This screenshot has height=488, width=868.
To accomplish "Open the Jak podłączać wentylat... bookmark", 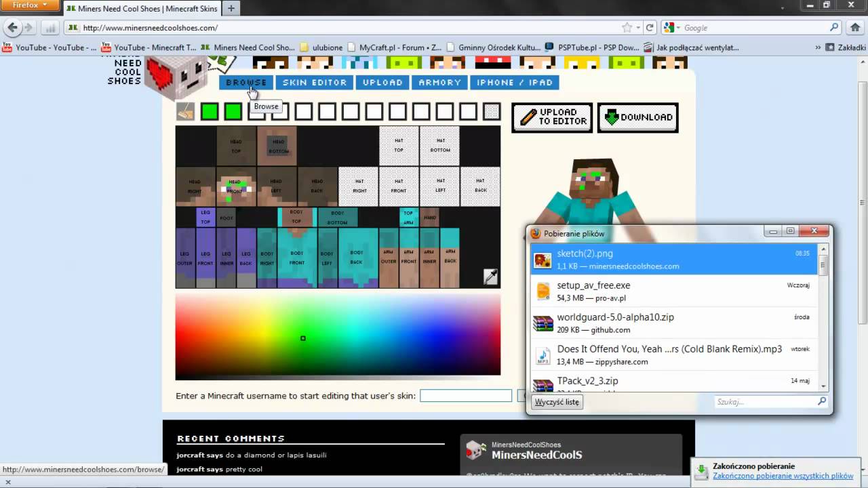I will (691, 47).
